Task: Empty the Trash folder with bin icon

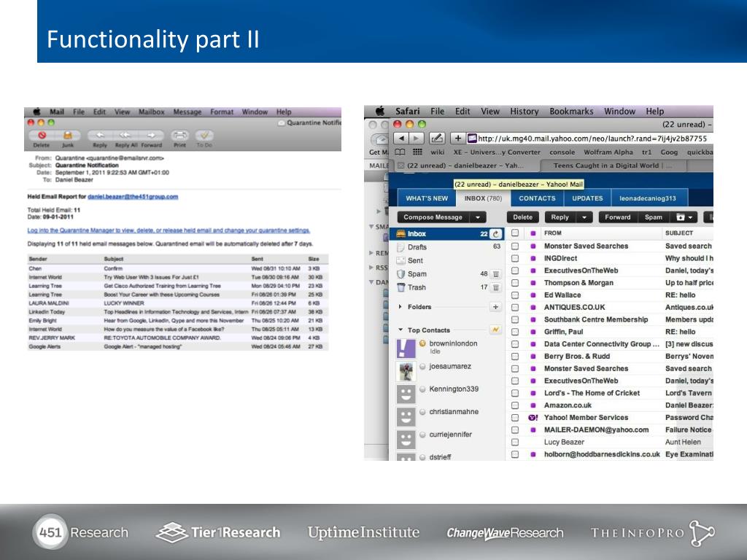Action: click(x=496, y=287)
